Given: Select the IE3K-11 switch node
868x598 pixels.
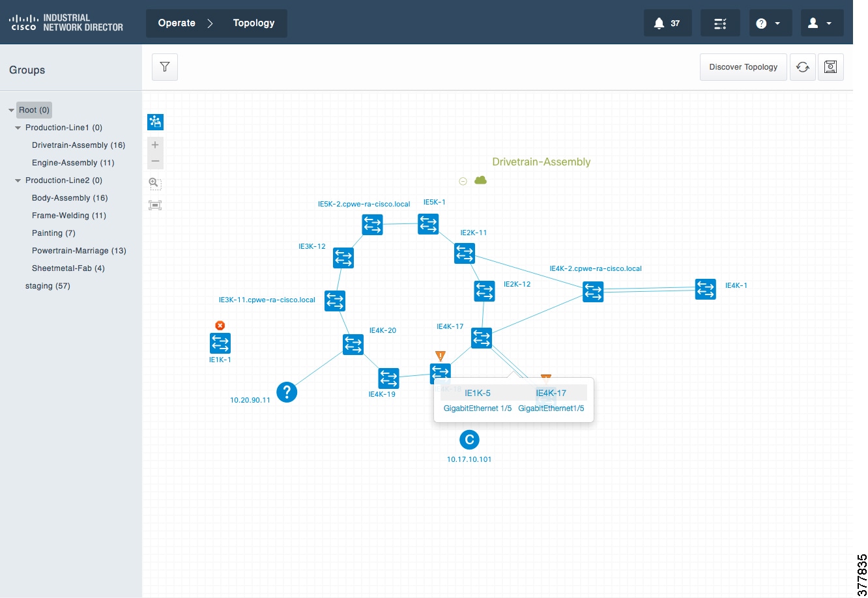Looking at the screenshot, I should coord(334,301).
